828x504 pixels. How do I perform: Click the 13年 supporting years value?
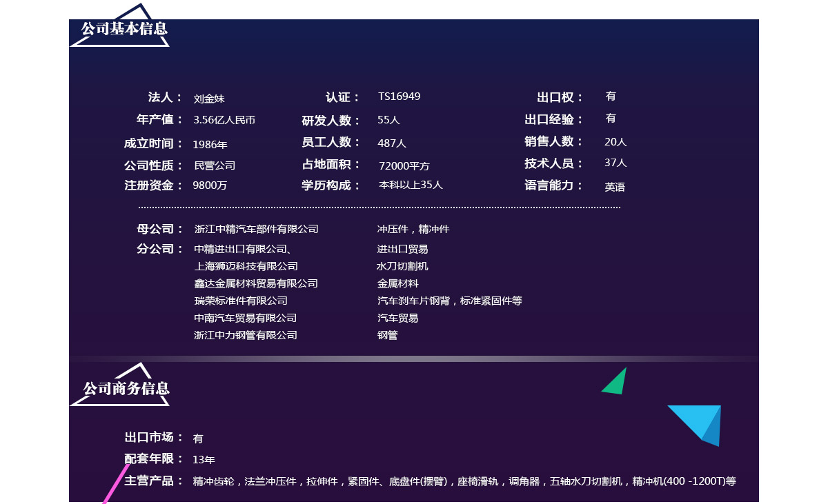pyautogui.click(x=204, y=460)
